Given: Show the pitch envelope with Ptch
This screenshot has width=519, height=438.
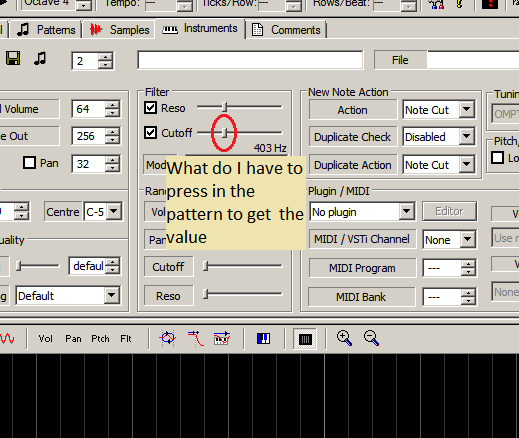Looking at the screenshot, I should (x=100, y=339).
